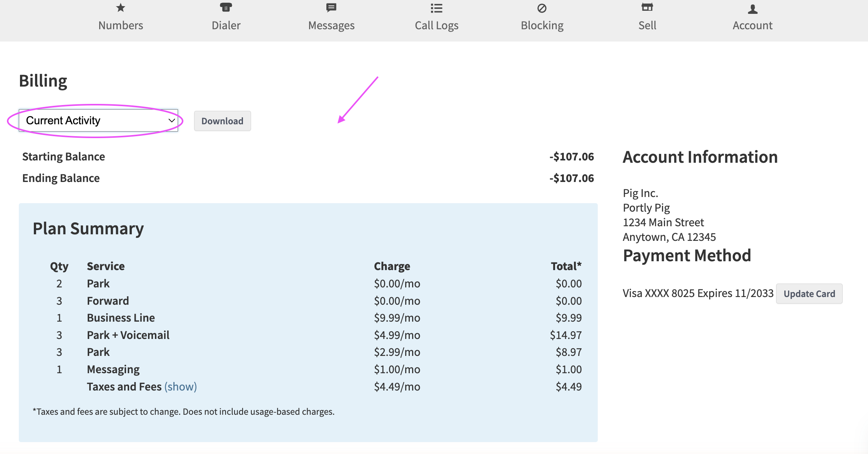The image size is (868, 454).
Task: Click the person icon above Account
Action: (753, 9)
